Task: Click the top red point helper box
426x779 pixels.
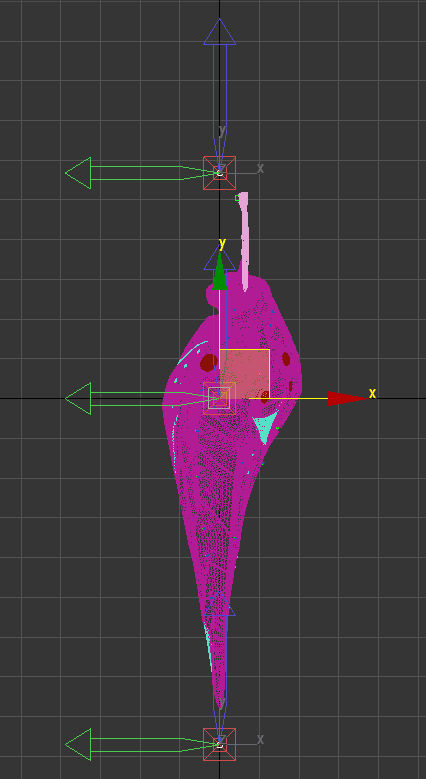Action: 219,173
